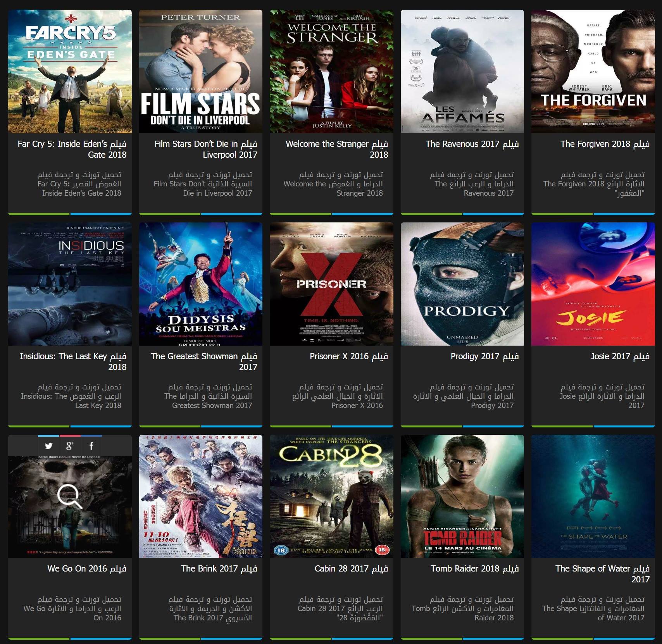
Task: Click the Welcome the Stranger poster image
Action: click(x=331, y=71)
